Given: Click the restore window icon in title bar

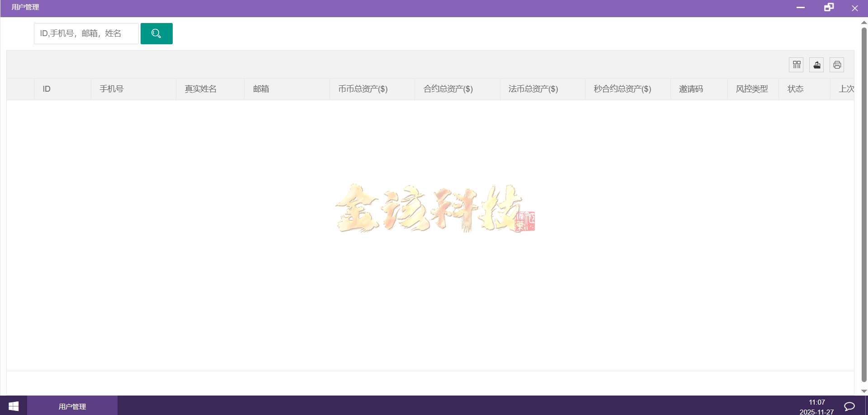Looking at the screenshot, I should coord(829,8).
